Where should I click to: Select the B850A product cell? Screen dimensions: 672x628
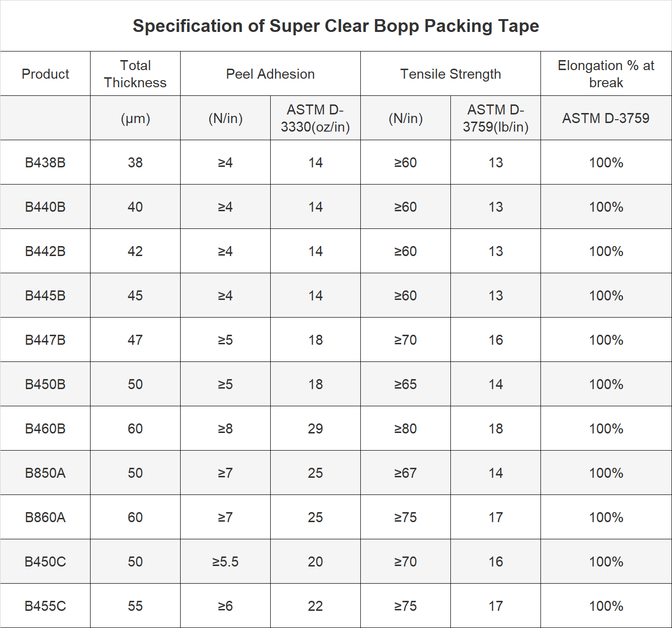45,473
